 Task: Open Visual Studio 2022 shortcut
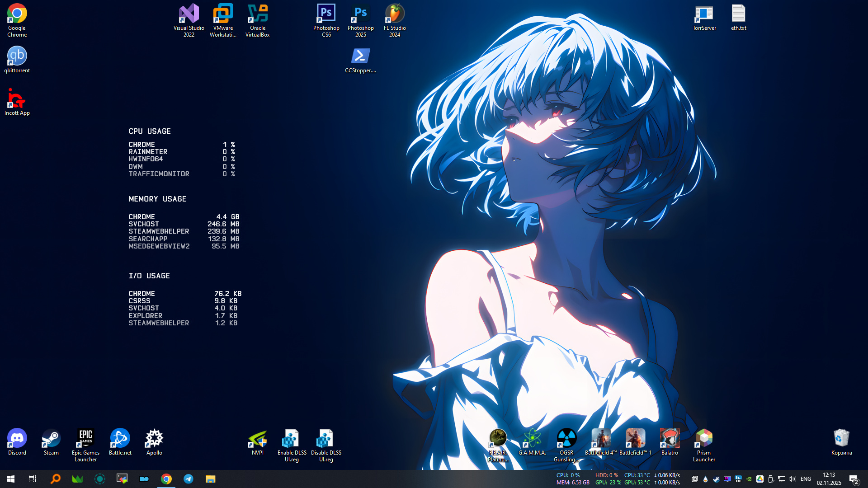coord(189,14)
